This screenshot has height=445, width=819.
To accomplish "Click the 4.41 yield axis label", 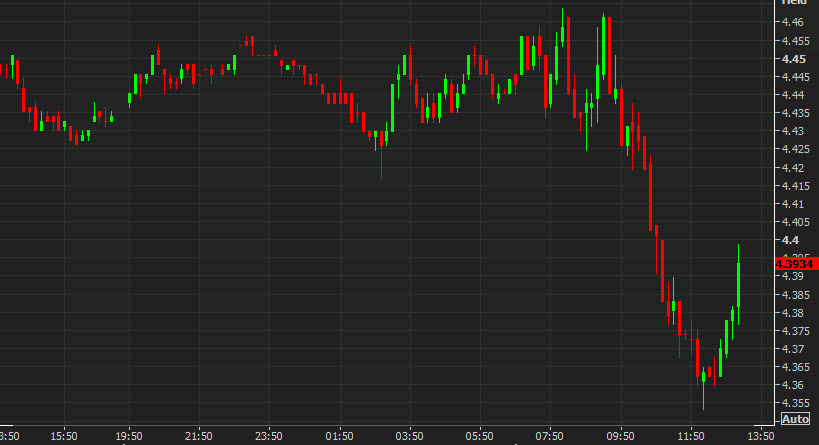I will pos(792,204).
